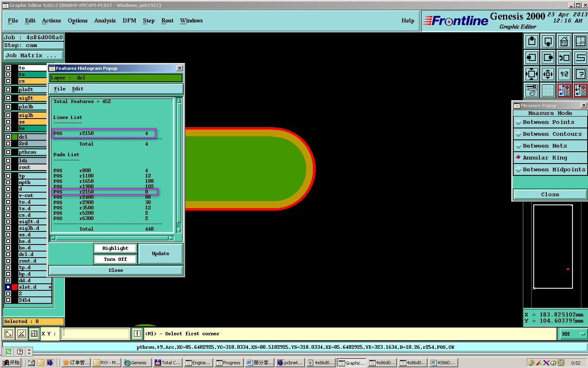Click the question mark help icon in the bottom bar

point(20,351)
